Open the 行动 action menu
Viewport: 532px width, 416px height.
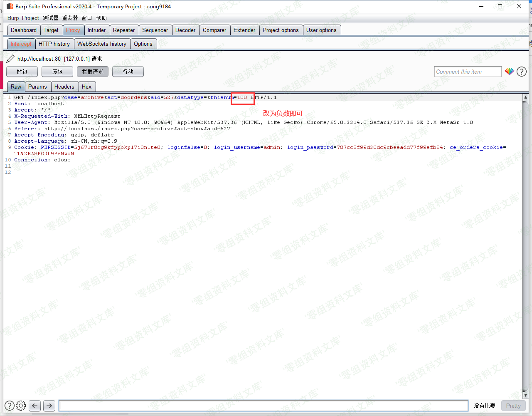tap(128, 72)
